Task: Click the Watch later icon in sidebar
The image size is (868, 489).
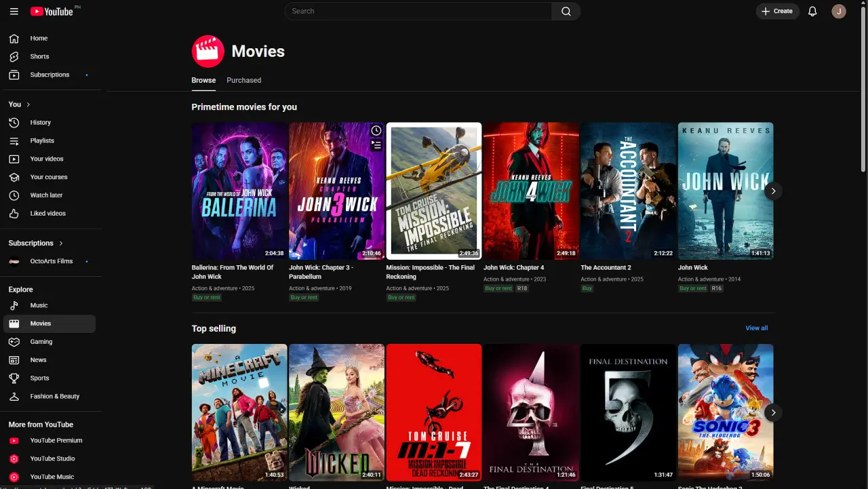Action: (14, 195)
